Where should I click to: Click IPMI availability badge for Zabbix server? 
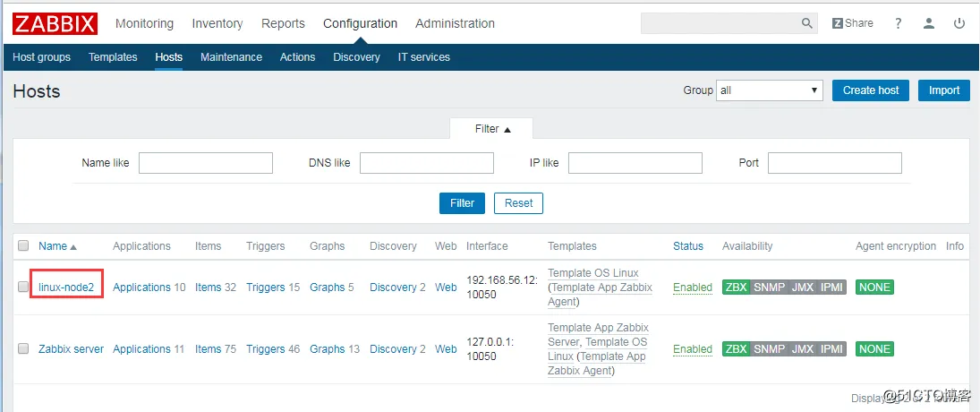[831, 348]
